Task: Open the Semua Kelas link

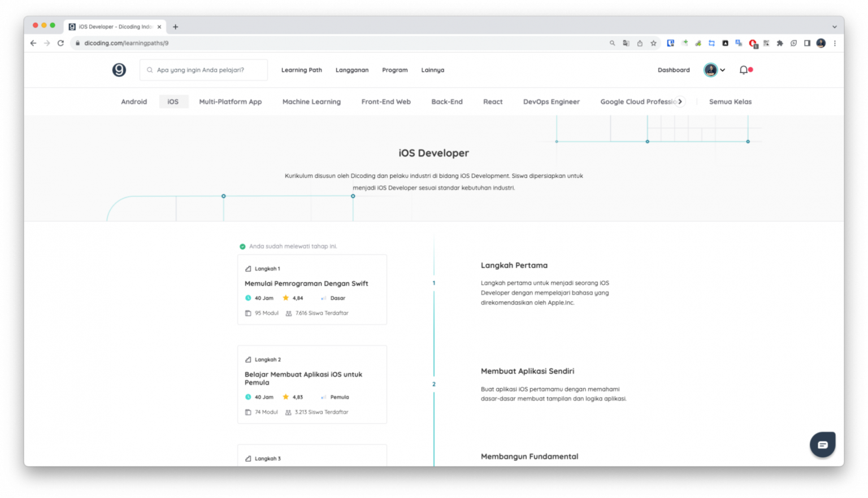Action: (x=730, y=102)
